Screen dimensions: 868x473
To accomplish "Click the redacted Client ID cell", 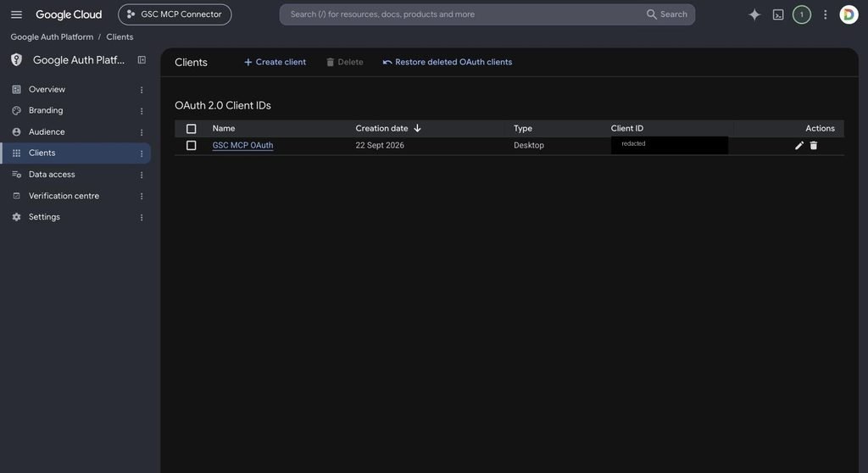I will coord(670,145).
